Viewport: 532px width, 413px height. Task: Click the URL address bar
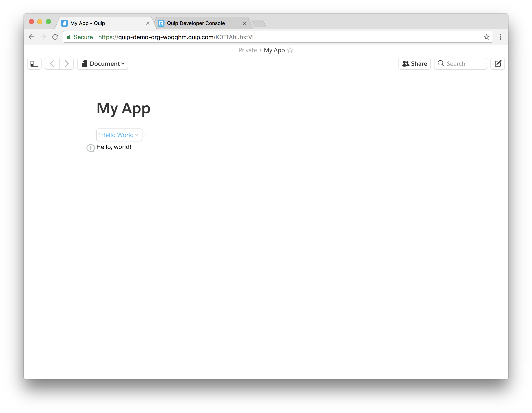click(x=278, y=37)
